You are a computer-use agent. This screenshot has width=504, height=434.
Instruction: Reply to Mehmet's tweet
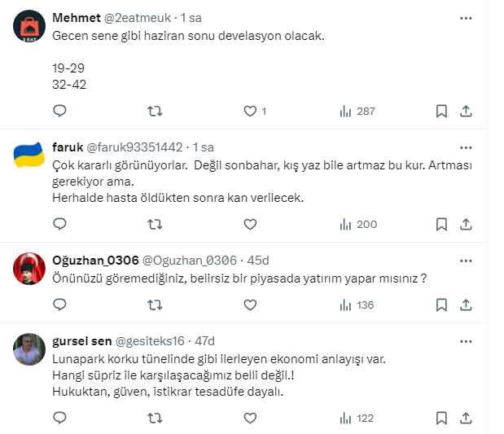click(x=59, y=111)
